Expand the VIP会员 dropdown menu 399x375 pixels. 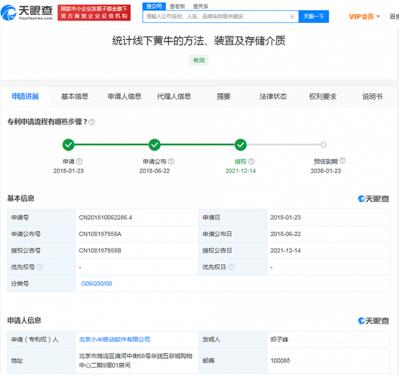point(364,16)
